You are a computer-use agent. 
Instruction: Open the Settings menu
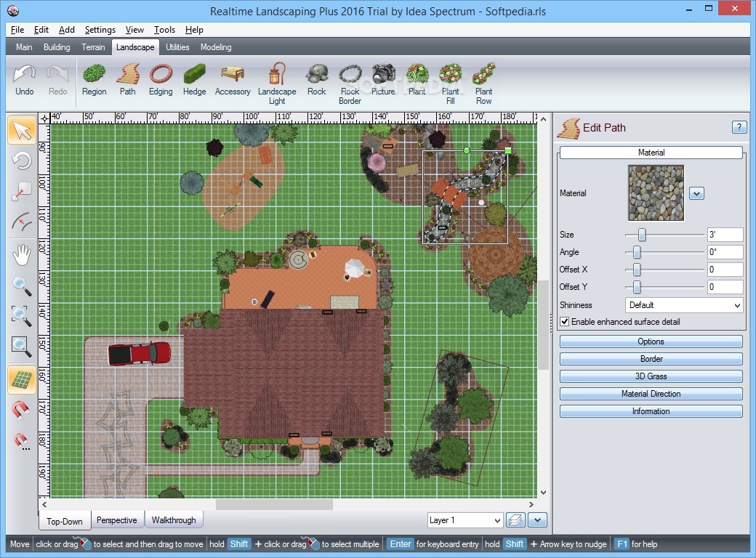point(100,30)
